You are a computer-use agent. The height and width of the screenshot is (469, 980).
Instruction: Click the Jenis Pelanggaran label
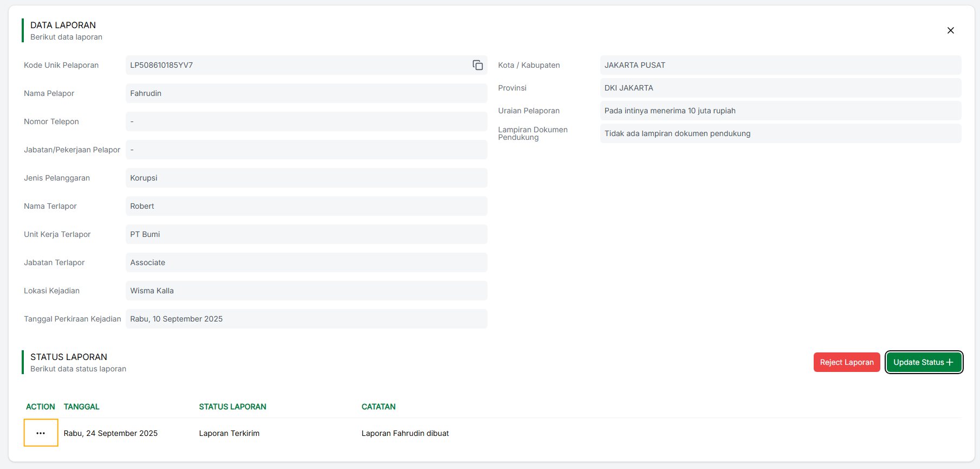[x=57, y=178]
